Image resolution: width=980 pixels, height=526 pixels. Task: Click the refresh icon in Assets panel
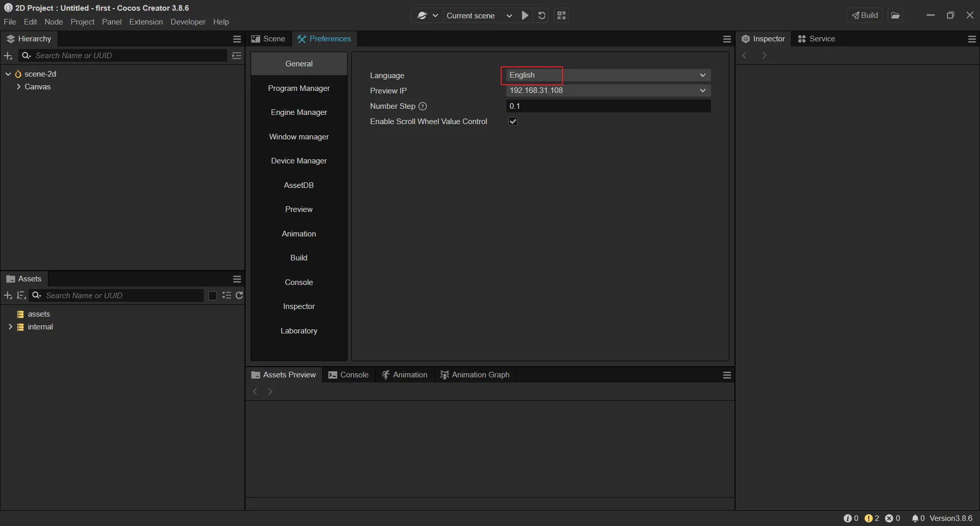pos(239,295)
